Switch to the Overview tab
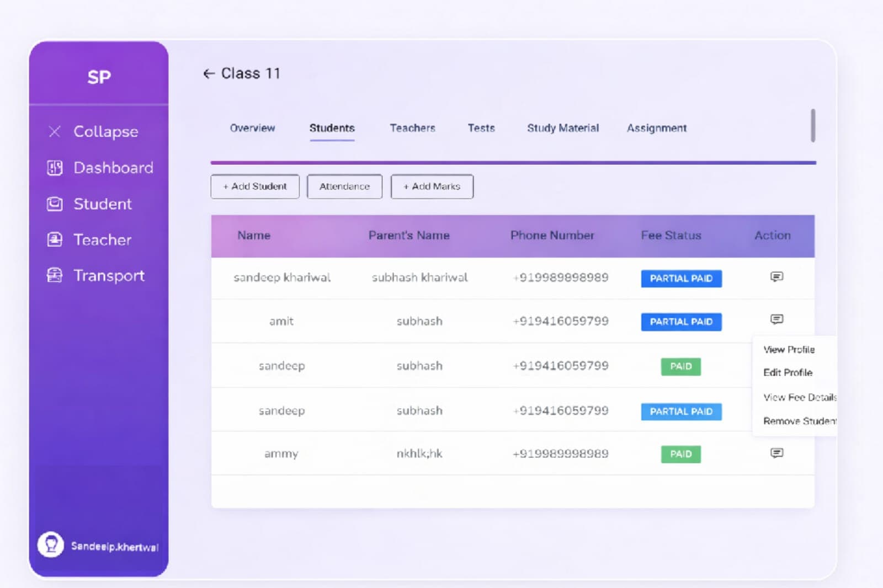This screenshot has height=588, width=883. [x=252, y=128]
